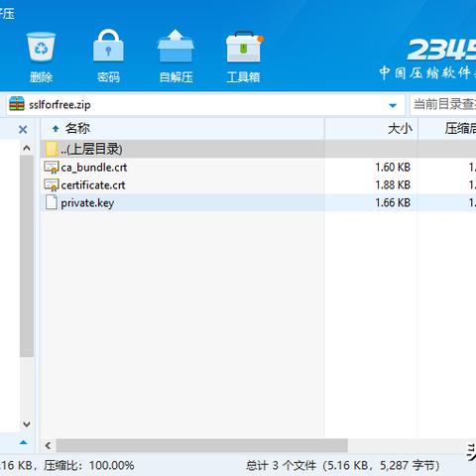Select the ca_bundle.crt file

tap(94, 168)
